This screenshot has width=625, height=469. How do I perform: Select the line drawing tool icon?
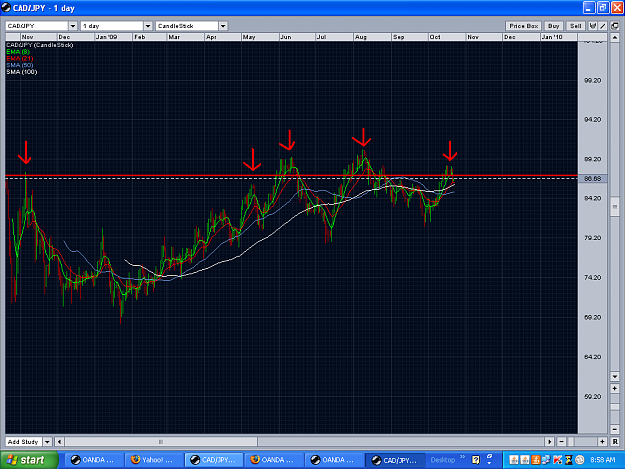pos(603,26)
